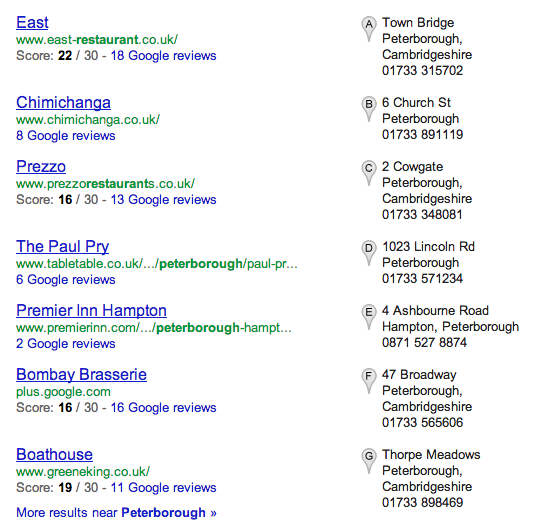Click map pin E for Premier Inn

pyautogui.click(x=368, y=317)
